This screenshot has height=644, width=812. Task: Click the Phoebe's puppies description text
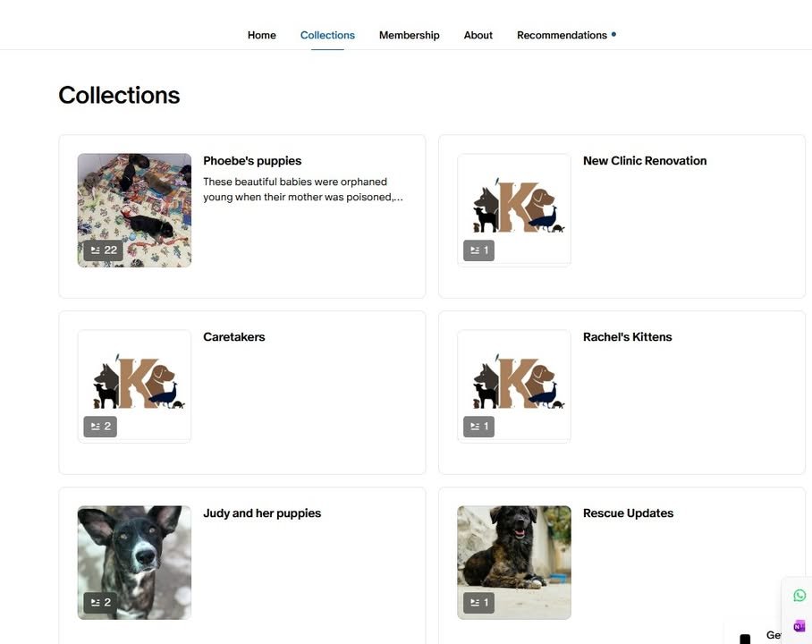click(303, 189)
